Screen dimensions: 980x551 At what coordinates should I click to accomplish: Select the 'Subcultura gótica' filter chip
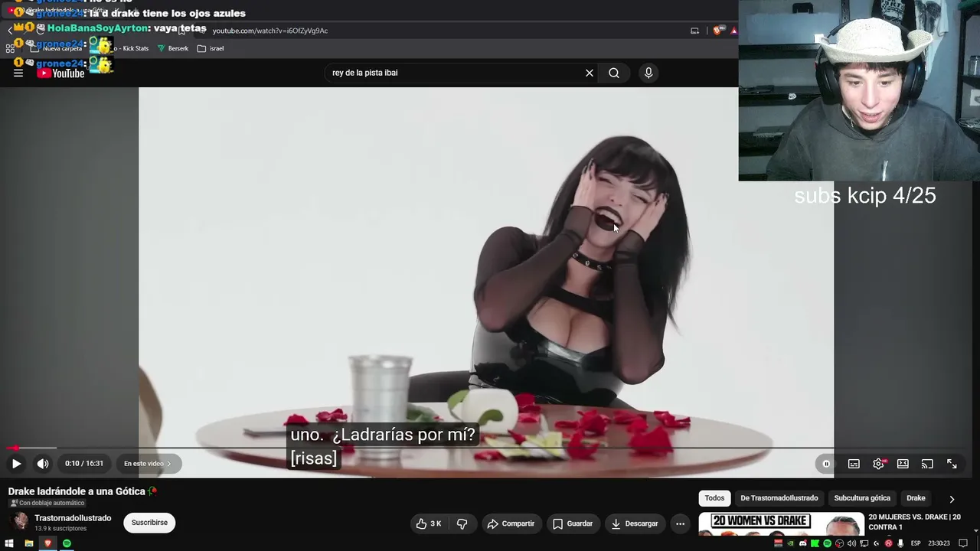[862, 498]
